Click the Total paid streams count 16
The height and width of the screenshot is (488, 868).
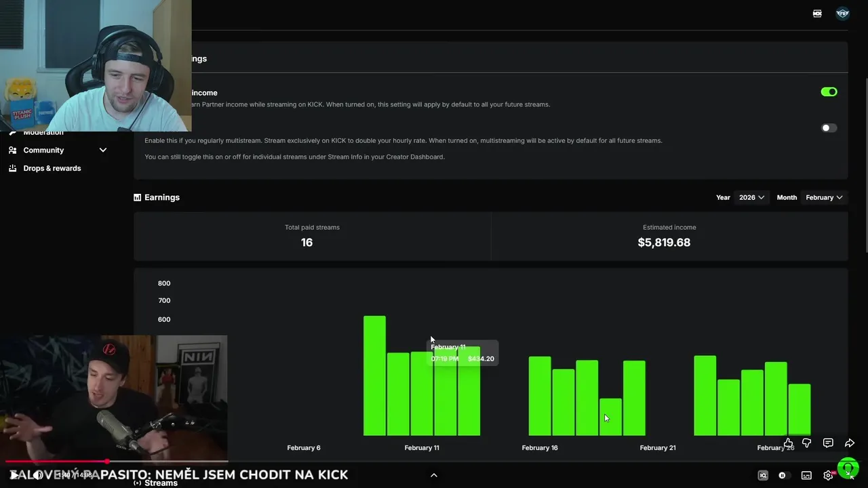point(307,242)
